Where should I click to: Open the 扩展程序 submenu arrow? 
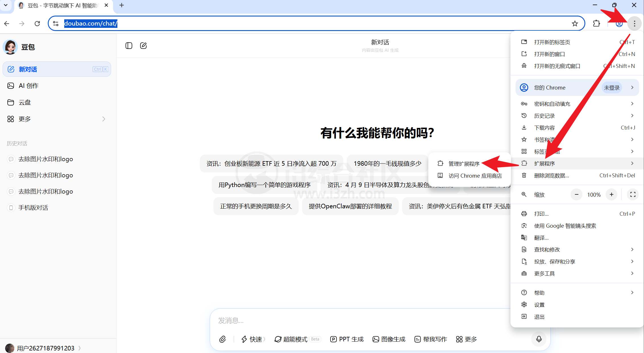pyautogui.click(x=632, y=163)
